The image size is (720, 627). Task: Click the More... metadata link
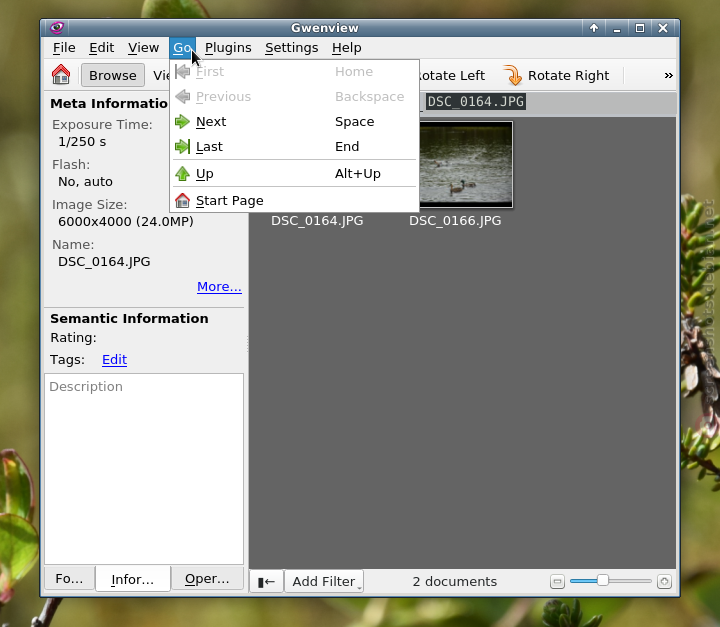[219, 287]
